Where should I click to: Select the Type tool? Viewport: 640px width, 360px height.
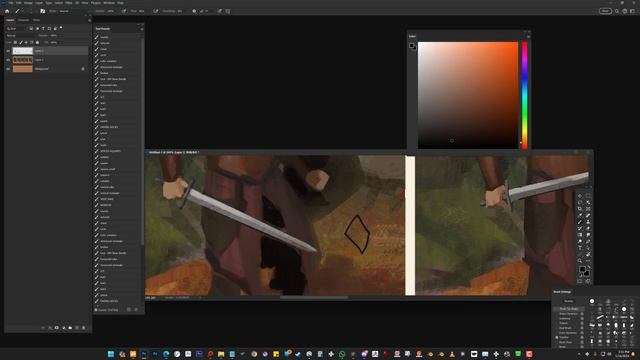coord(580,248)
